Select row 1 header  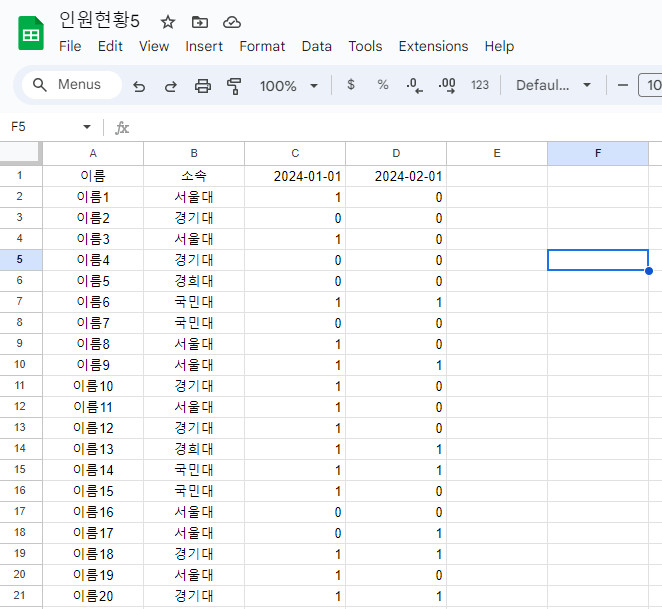pos(21,176)
